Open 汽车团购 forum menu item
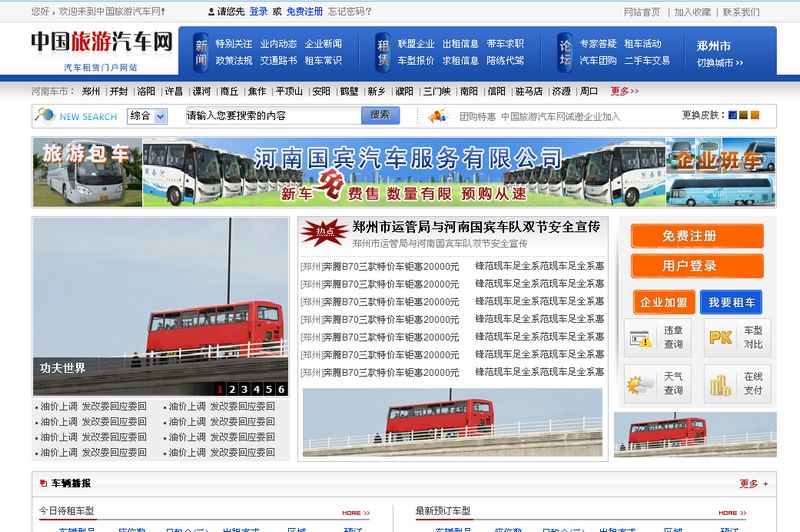 (598, 60)
